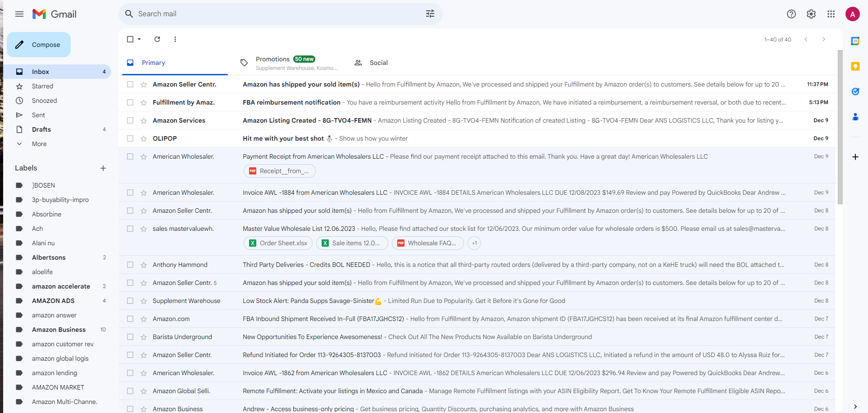Compose a new email
The height and width of the screenshot is (413, 868).
[39, 45]
